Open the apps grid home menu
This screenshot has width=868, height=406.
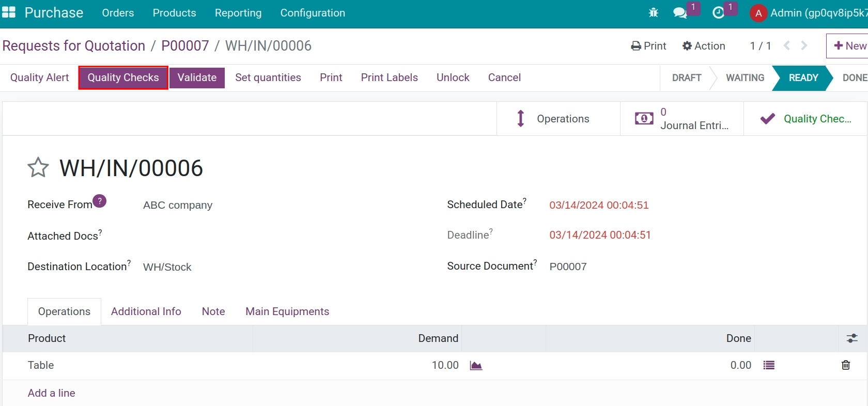9,12
